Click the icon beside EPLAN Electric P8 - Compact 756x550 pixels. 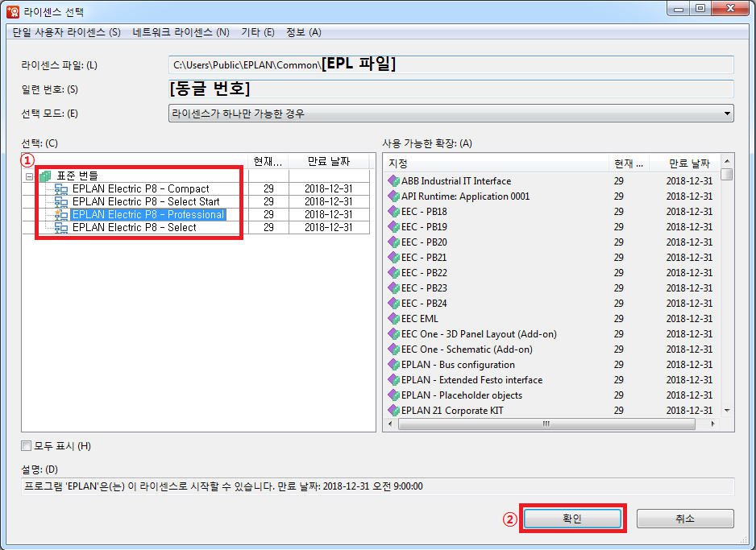60,188
